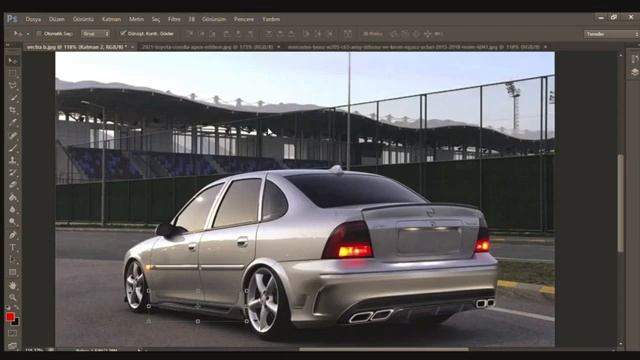Viewport: 640px width, 360px height.
Task: Open the Pencere menu
Action: coord(244,19)
